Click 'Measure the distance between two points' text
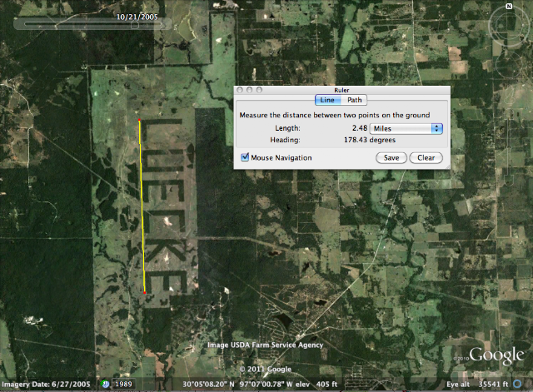 (335, 115)
